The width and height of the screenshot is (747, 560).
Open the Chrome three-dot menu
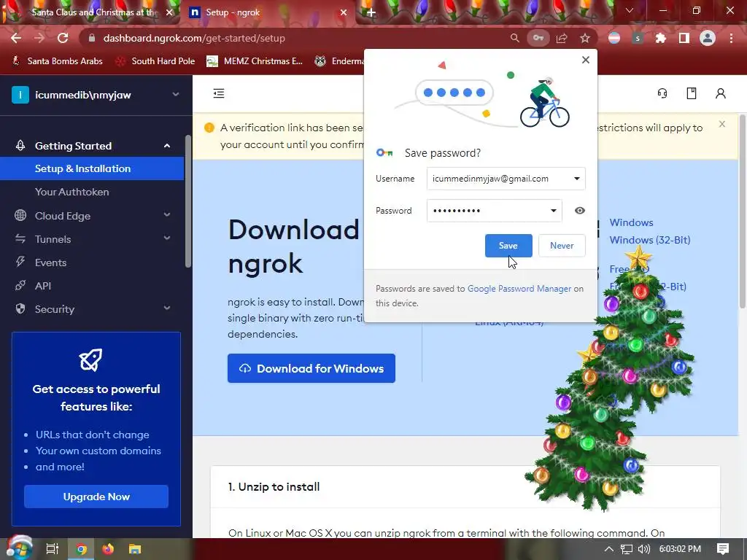[x=731, y=38]
